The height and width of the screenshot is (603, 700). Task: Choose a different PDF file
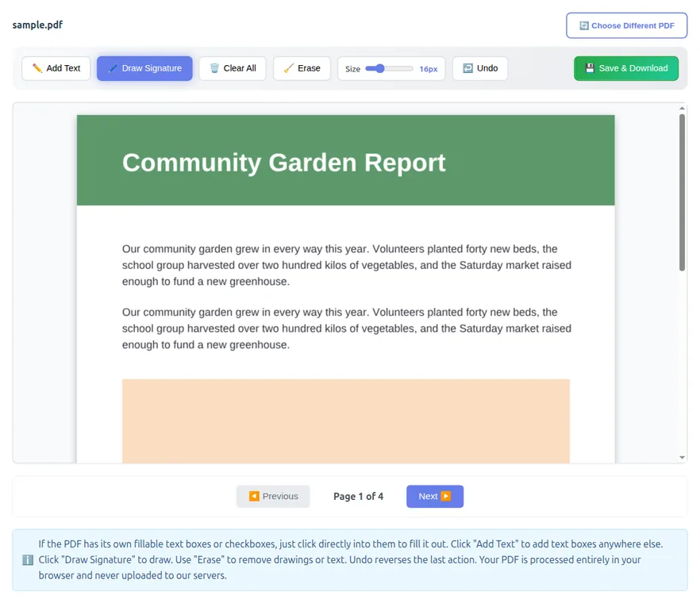click(626, 25)
